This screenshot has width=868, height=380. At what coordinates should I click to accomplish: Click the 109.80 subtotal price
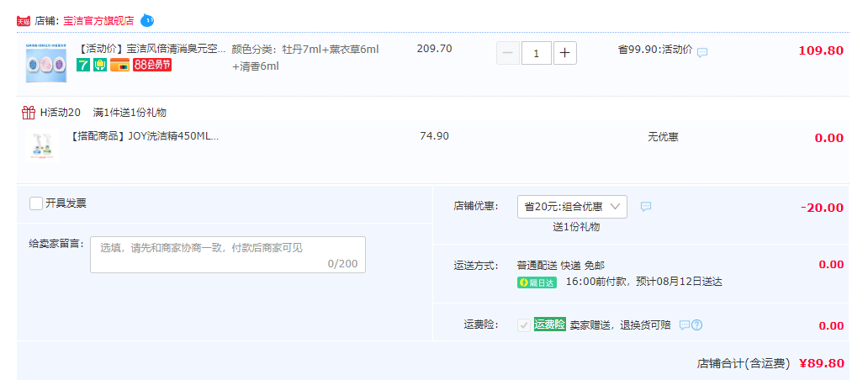tap(821, 51)
